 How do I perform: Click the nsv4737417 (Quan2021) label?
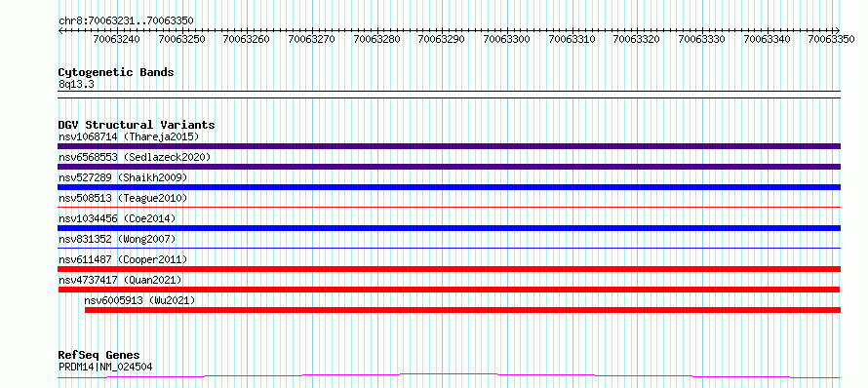pos(120,280)
